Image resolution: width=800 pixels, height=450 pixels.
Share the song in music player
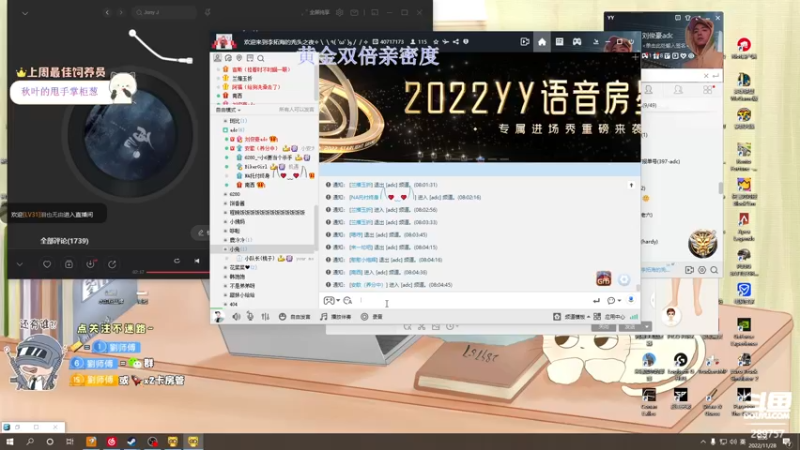(112, 264)
